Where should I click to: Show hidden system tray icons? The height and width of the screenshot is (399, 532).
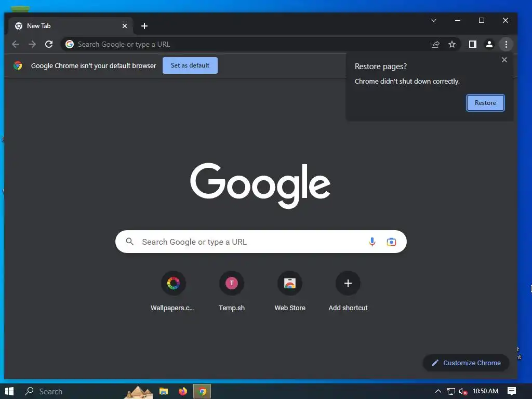(438, 391)
